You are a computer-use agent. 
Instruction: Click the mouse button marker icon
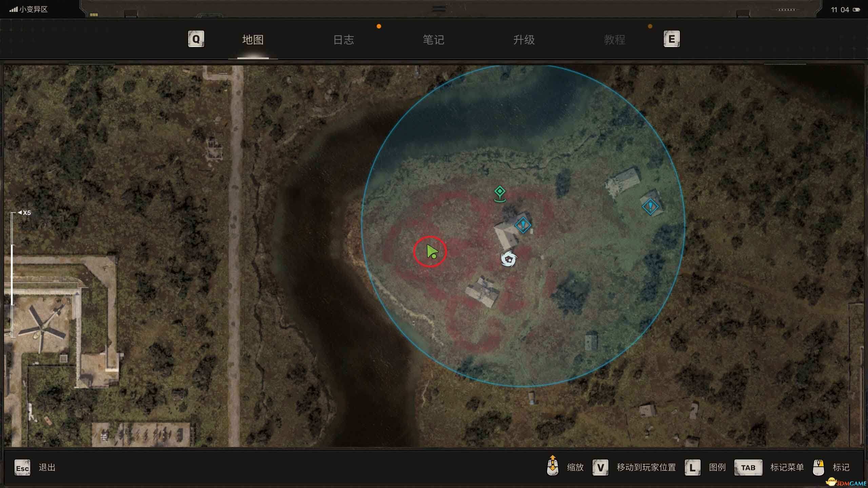click(x=818, y=468)
